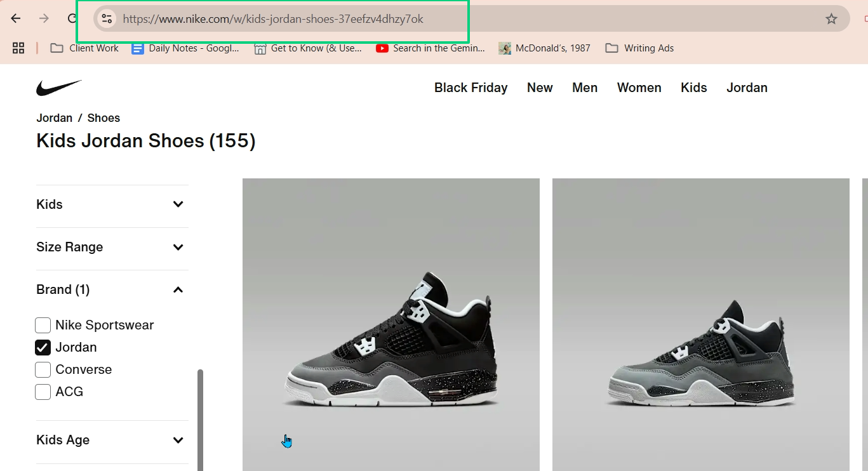The width and height of the screenshot is (868, 471).
Task: Open the New navigation menu
Action: [540, 88]
